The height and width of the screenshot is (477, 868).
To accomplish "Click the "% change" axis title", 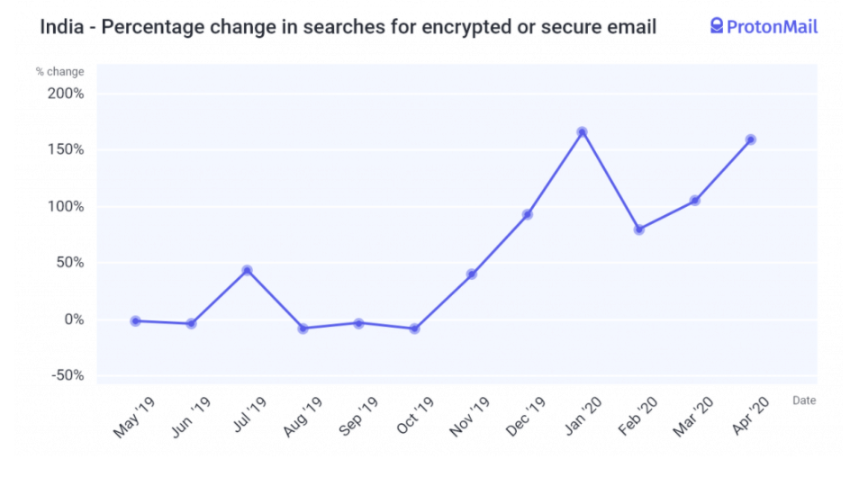I will (x=59, y=71).
